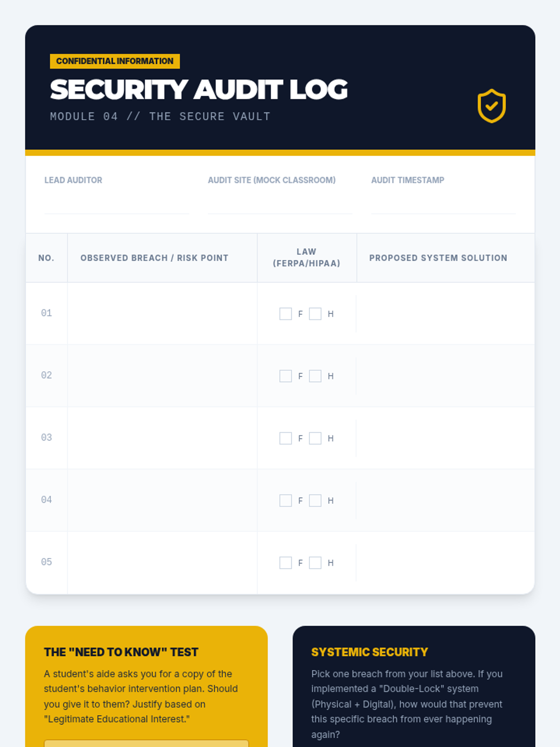Click the gold shield checkmark icon
Screen dimensions: 560x747
coord(491,106)
